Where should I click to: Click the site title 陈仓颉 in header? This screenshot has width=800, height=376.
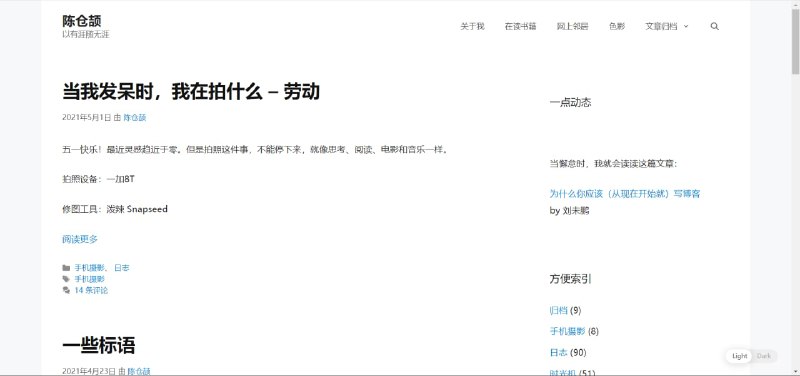pos(82,21)
